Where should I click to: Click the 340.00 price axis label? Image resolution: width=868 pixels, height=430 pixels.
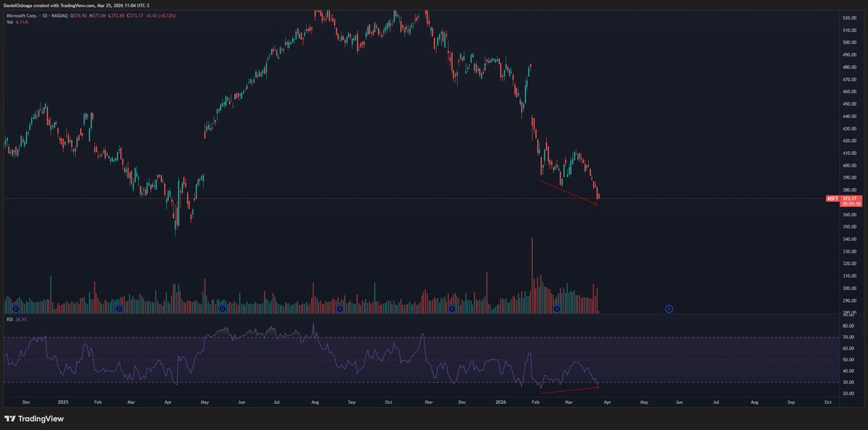[x=850, y=240]
